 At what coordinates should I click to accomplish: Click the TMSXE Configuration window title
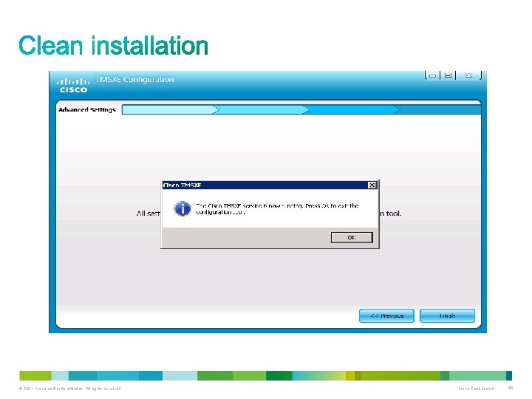tap(135, 79)
